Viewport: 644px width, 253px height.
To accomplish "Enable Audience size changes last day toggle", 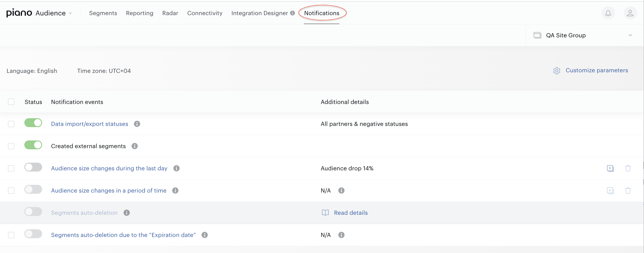I will [33, 167].
